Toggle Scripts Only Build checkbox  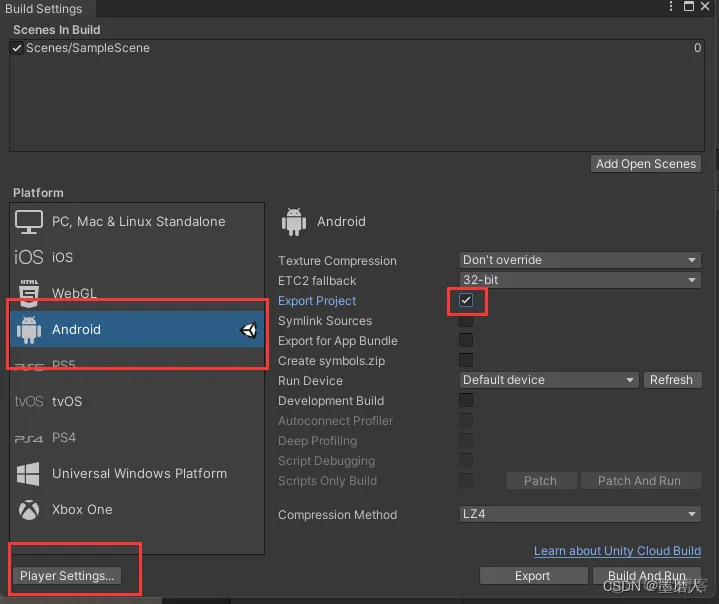click(x=466, y=481)
